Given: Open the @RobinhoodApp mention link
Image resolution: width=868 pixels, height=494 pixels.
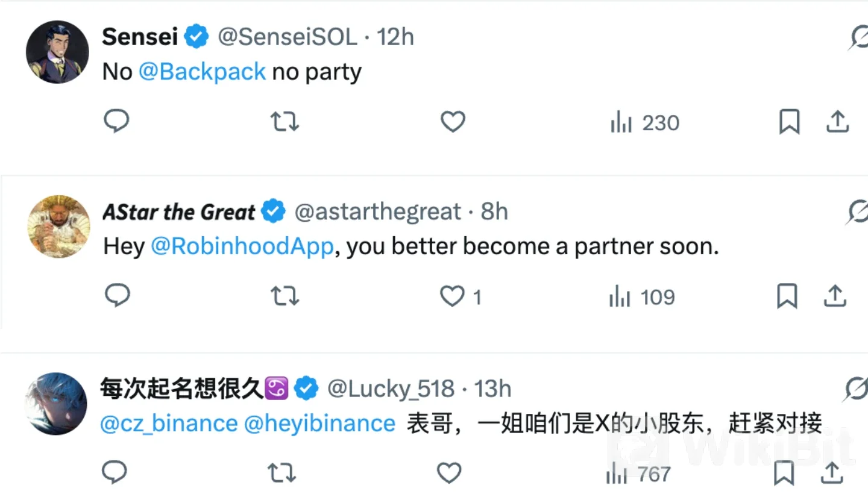Looking at the screenshot, I should pos(242,246).
